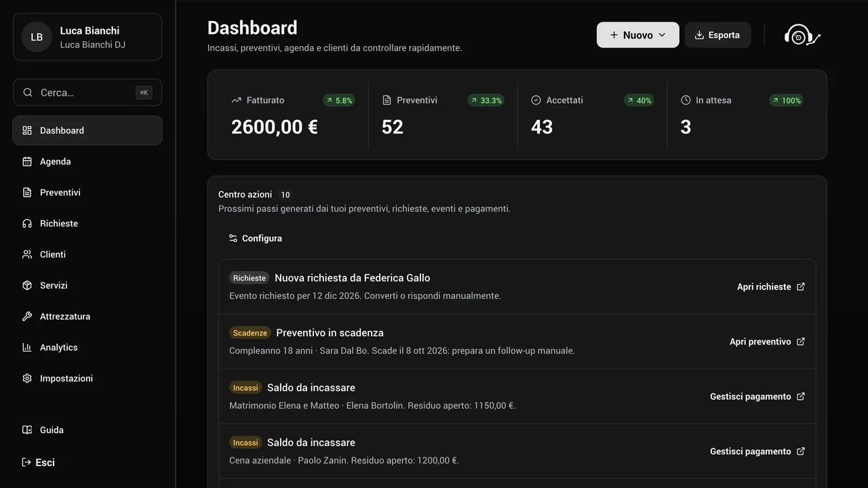The width and height of the screenshot is (868, 488).
Task: Click the Esporta download icon
Action: (x=699, y=35)
